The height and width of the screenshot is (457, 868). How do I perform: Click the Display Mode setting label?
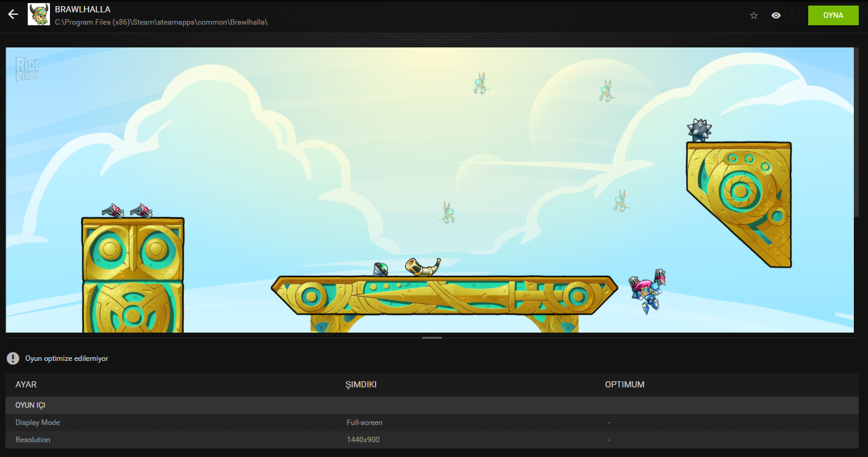pos(38,423)
